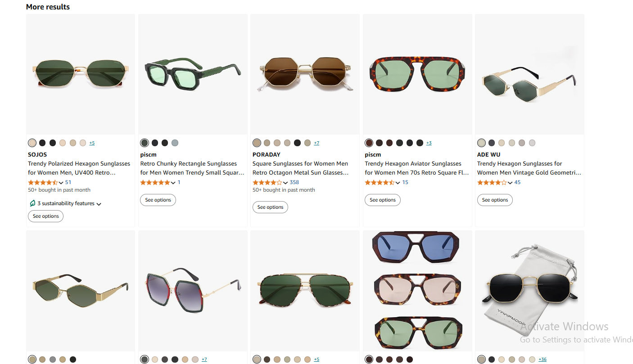The width and height of the screenshot is (633, 364).
Task: Select first color swatch under SOJOS sunglasses
Action: [x=32, y=143]
